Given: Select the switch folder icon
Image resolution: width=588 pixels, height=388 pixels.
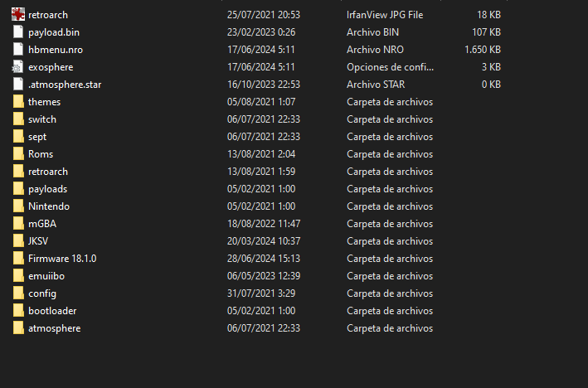Looking at the screenshot, I should tap(18, 119).
